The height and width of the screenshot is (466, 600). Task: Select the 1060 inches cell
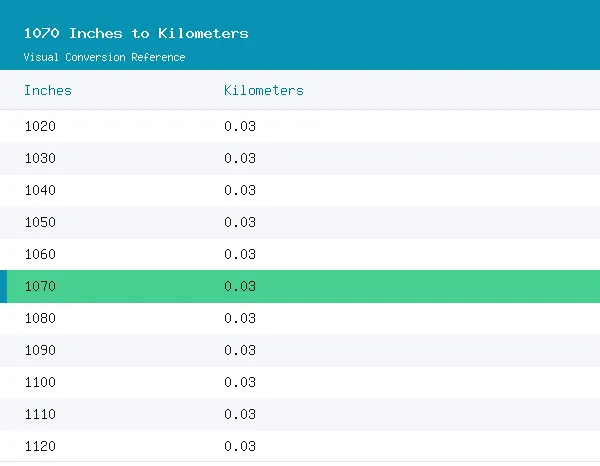pyautogui.click(x=40, y=254)
